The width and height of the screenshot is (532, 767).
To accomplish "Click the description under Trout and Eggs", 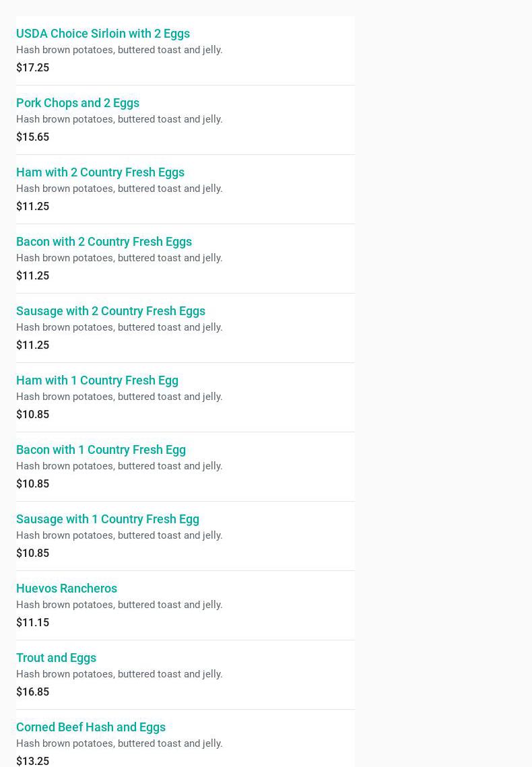I will point(119,674).
